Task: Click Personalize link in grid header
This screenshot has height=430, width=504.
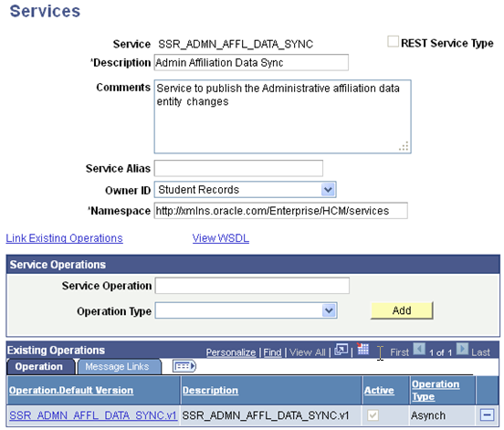Action: click(231, 352)
